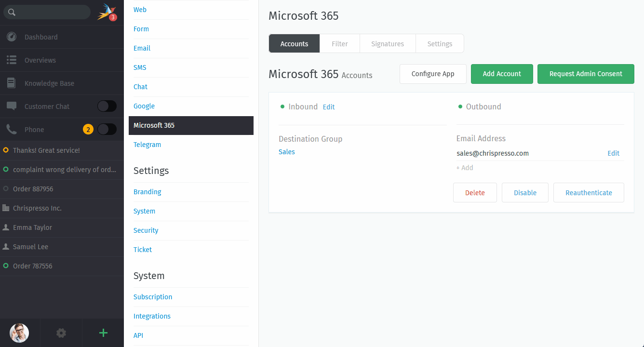This screenshot has height=347, width=644.
Task: Open Chrispresso Inc. organization
Action: [x=62, y=208]
